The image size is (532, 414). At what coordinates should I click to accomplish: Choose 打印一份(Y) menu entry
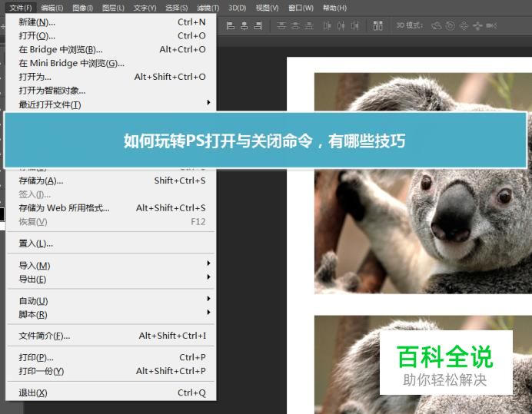click(111, 371)
